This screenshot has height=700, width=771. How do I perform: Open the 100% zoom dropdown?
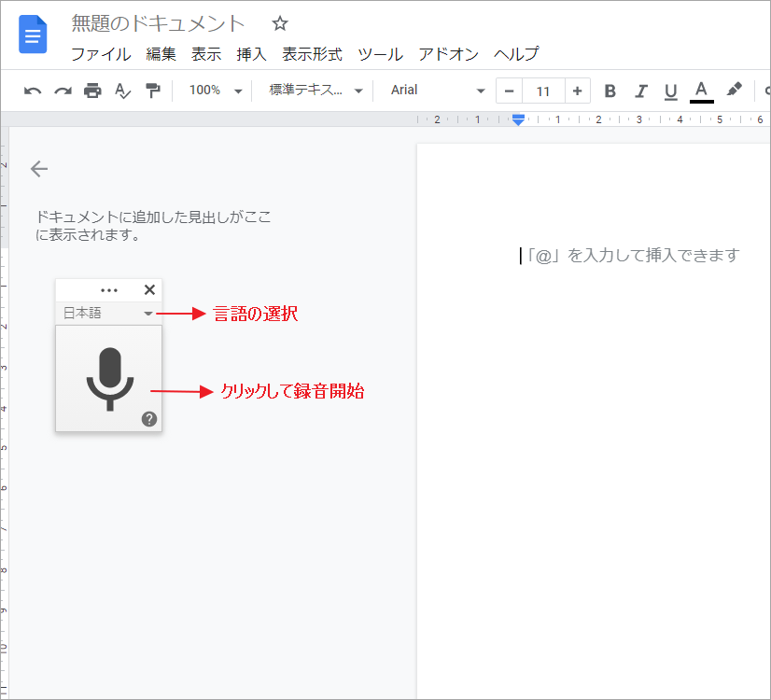(x=216, y=91)
